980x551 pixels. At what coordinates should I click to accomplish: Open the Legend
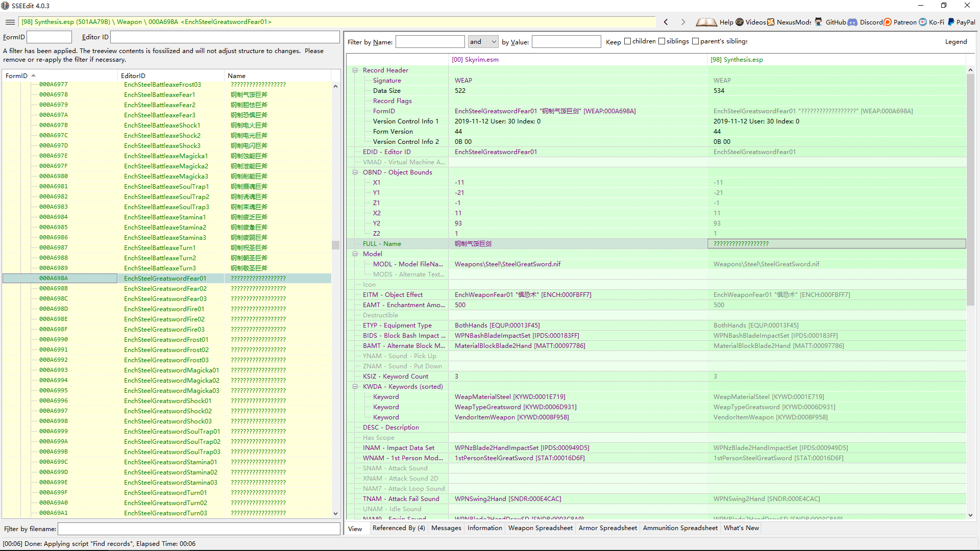(x=956, y=41)
